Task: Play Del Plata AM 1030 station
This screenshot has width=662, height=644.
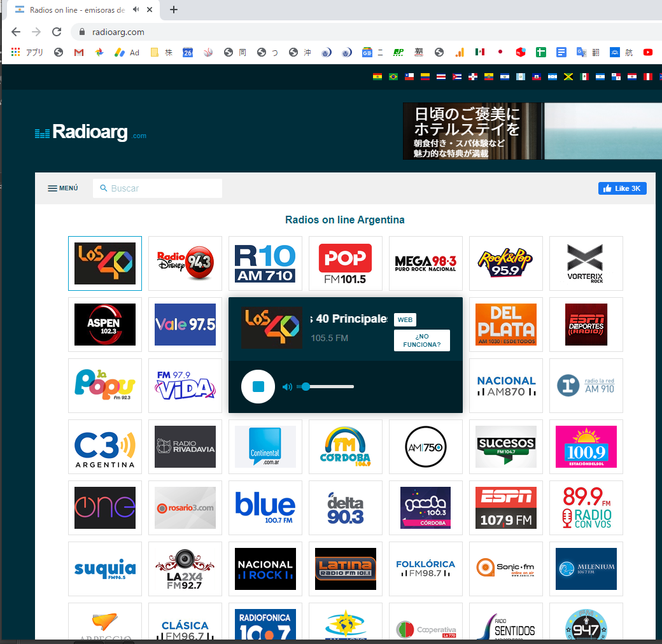Action: [506, 325]
